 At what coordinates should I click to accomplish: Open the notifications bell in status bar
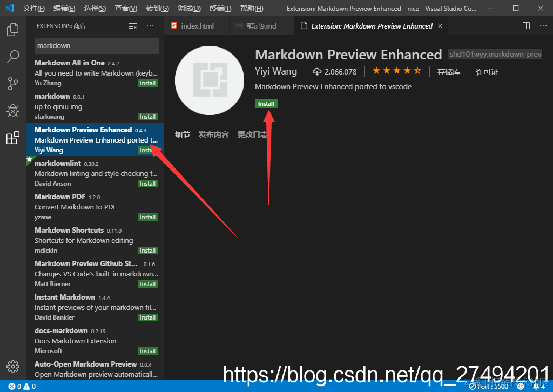tap(538, 387)
